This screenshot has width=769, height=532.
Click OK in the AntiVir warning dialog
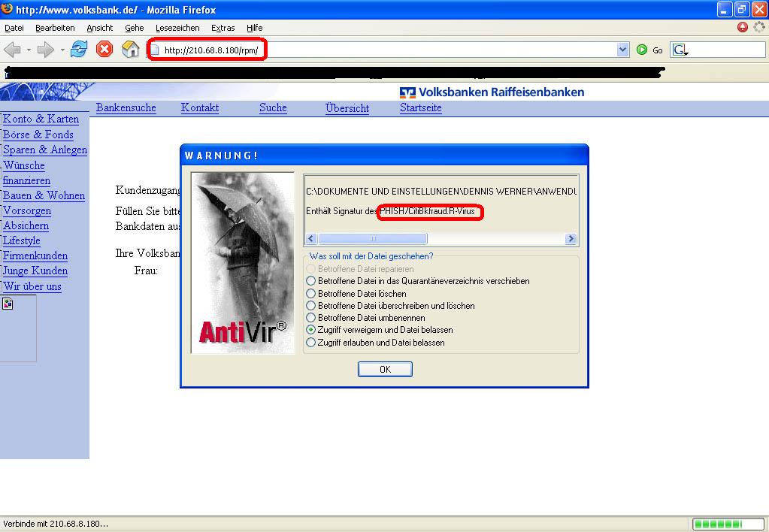(x=385, y=369)
